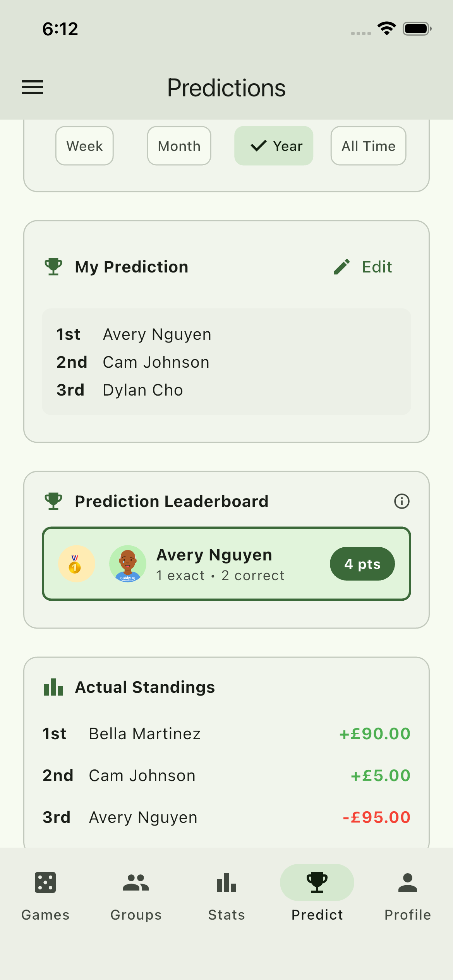Select the pencil icon next to Edit
This screenshot has height=980, width=453.
coord(341,266)
